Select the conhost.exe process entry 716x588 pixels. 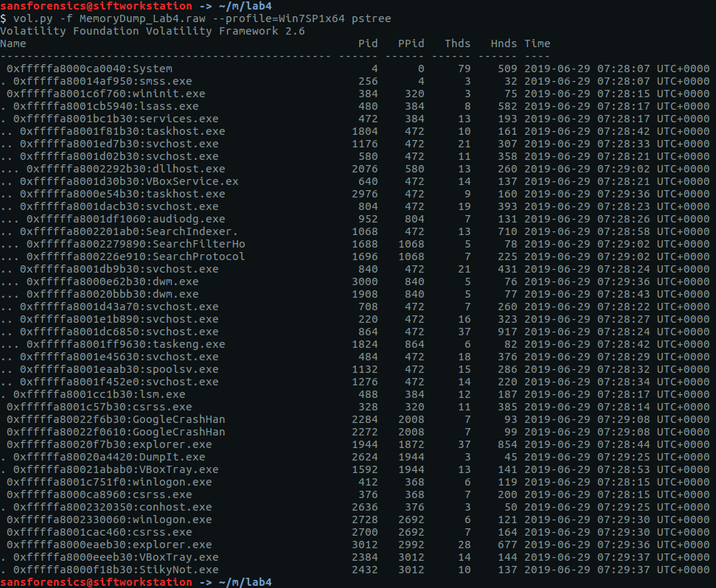(112, 507)
